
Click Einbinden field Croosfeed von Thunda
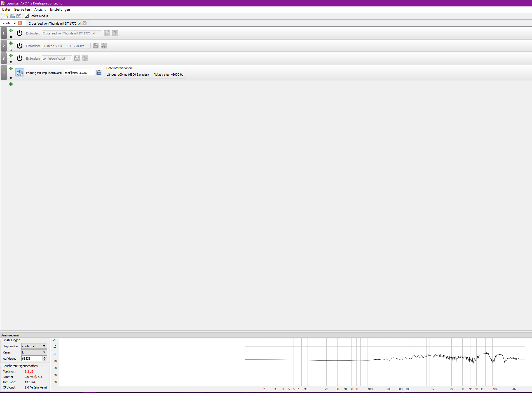click(x=72, y=33)
